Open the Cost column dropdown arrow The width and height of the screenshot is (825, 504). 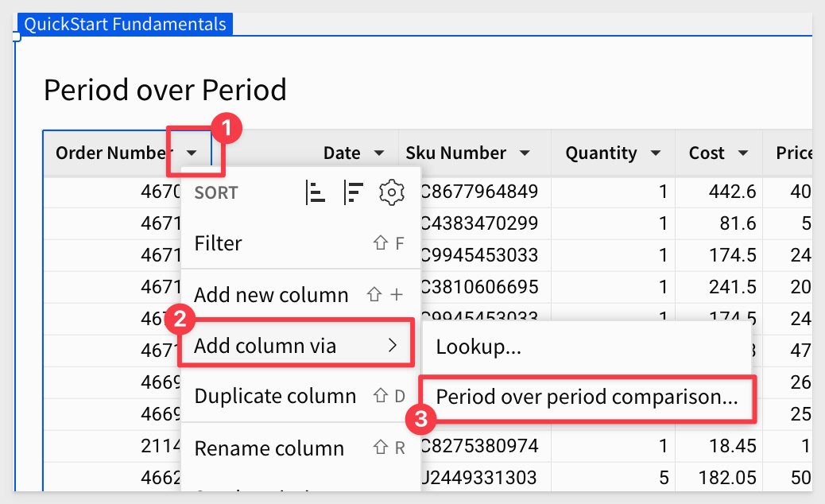(743, 153)
